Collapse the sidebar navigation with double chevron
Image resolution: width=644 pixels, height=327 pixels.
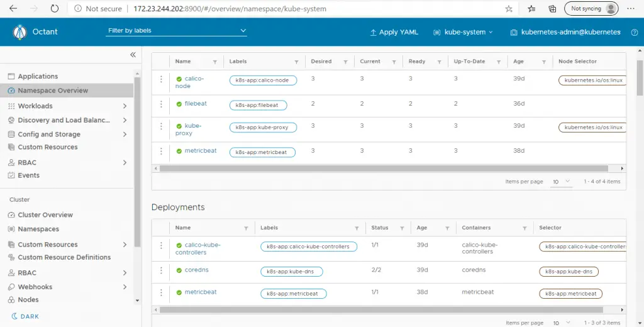[x=133, y=55]
